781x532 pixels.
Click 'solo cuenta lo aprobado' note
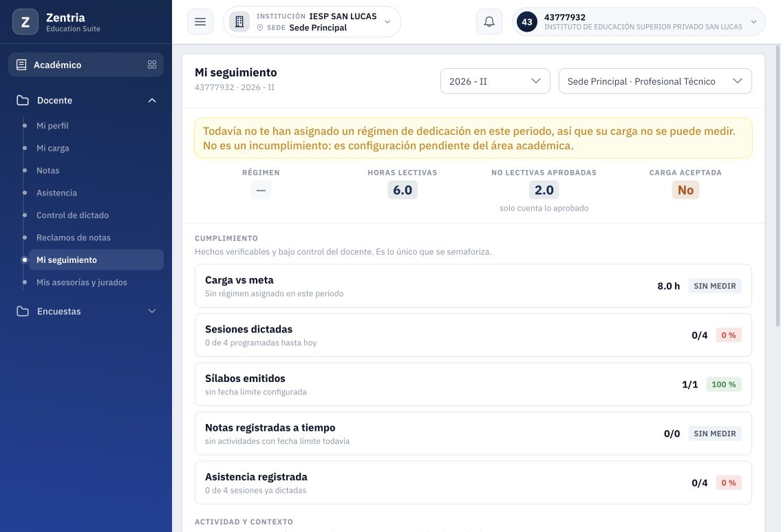[x=544, y=209]
